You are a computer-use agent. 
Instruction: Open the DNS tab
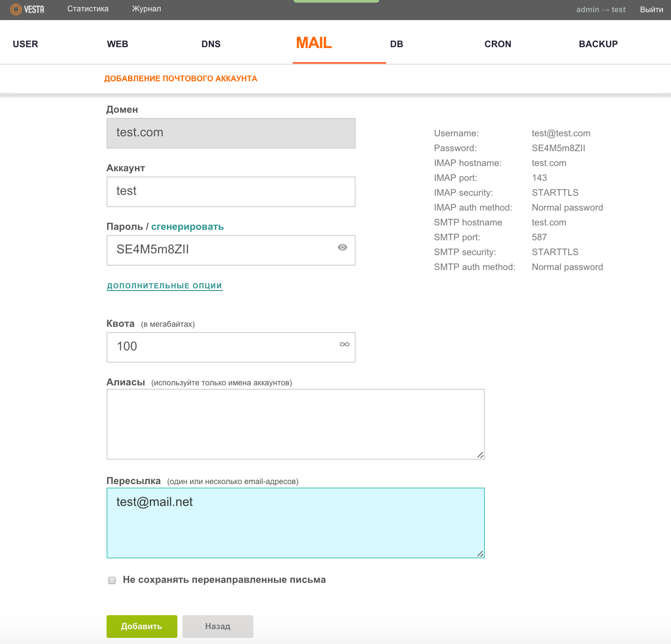coord(211,44)
